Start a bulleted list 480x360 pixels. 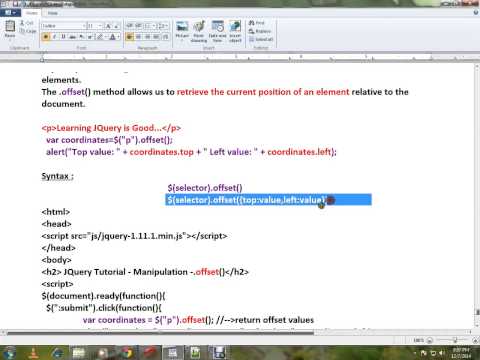[x=147, y=26]
